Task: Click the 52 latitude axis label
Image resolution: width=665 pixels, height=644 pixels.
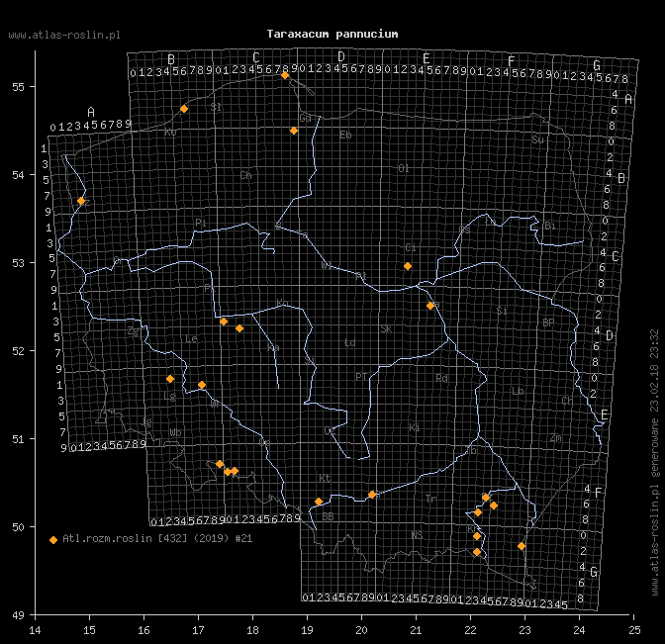Action: 18,351
